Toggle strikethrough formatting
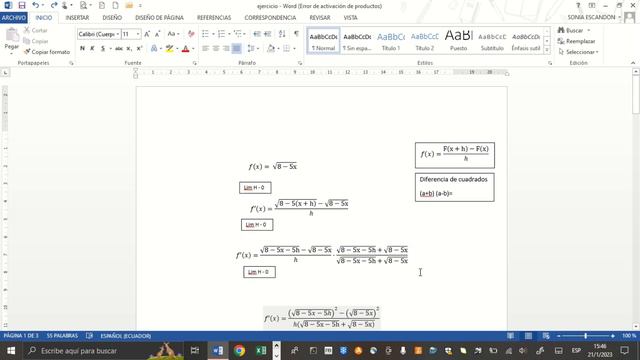 pos(119,49)
